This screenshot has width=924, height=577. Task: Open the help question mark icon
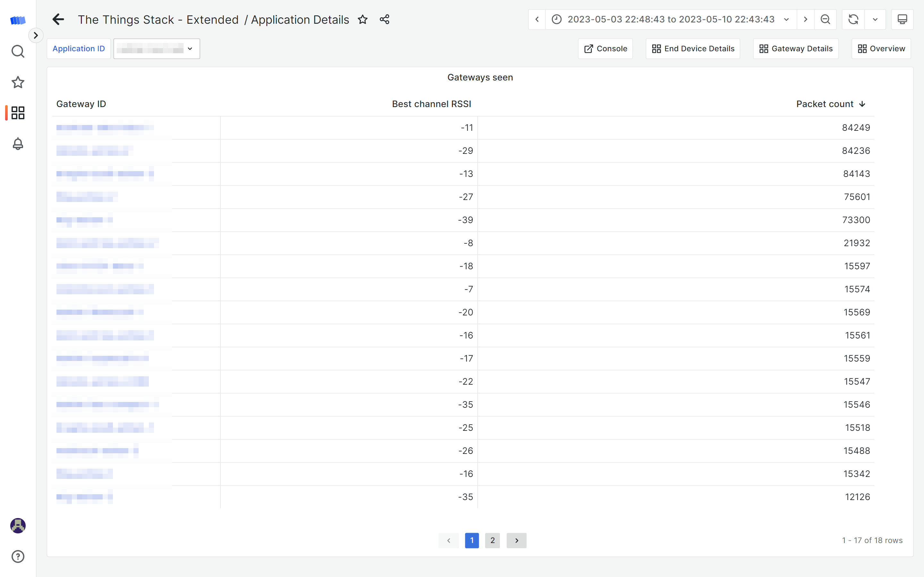18,556
